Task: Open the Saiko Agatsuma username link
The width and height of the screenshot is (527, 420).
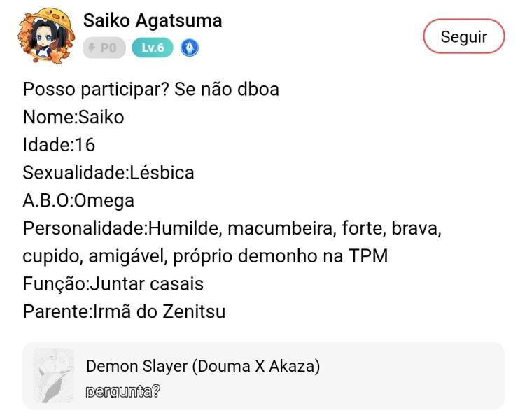Action: tap(153, 21)
